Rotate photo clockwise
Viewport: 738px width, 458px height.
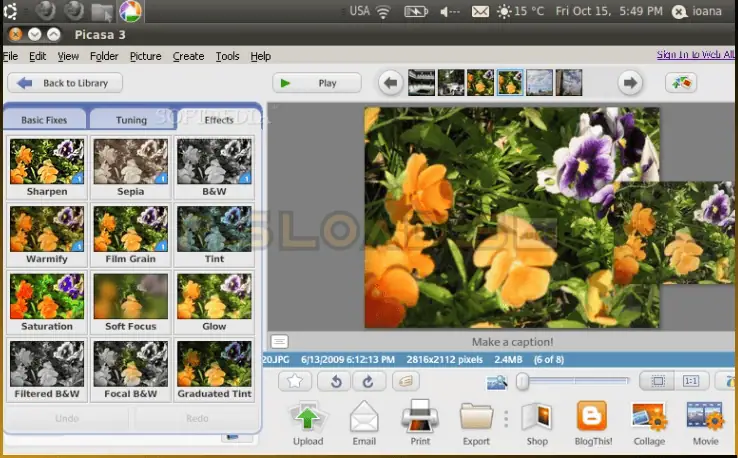367,381
